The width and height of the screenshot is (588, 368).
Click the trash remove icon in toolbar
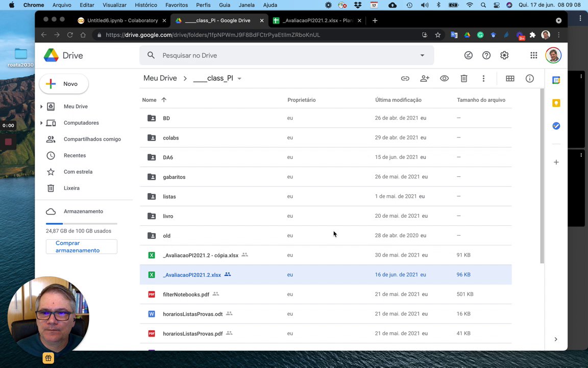click(464, 79)
